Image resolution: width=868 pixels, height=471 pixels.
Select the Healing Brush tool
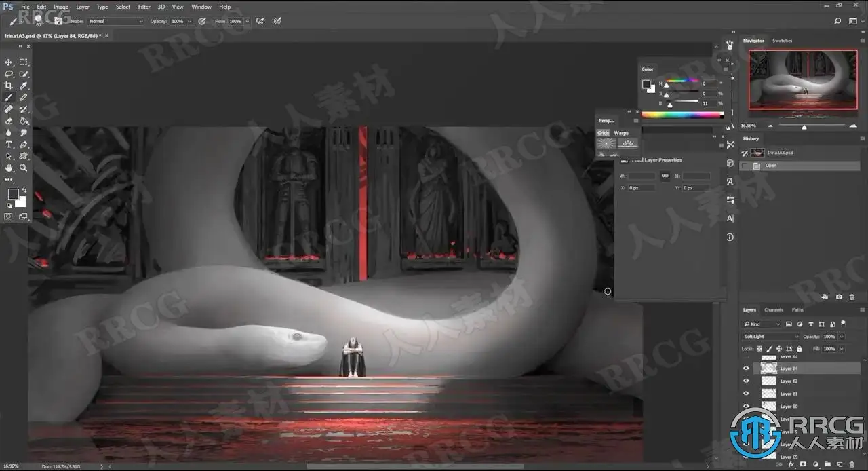(x=9, y=109)
